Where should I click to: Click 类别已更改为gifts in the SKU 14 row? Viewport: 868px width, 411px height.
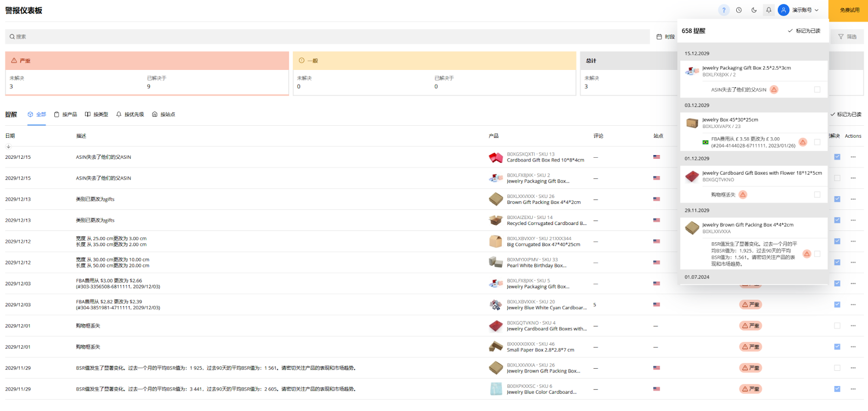point(95,220)
